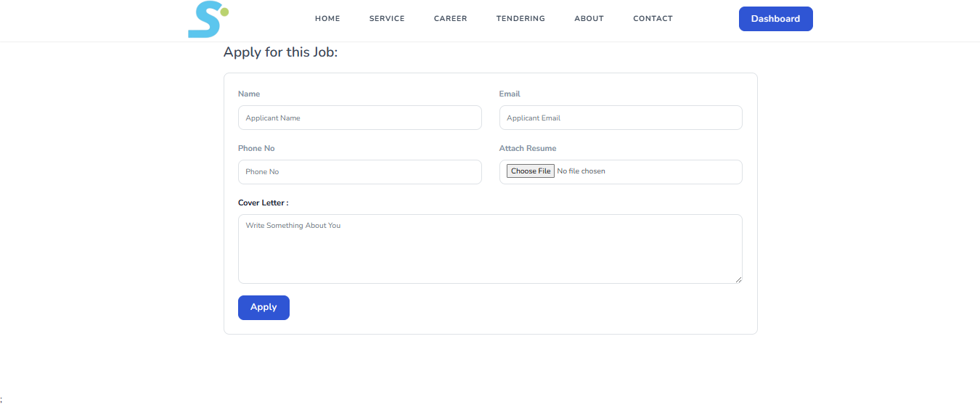Click the cover letter textarea resize handle
Screen dimensions: 980x405
[738, 279]
